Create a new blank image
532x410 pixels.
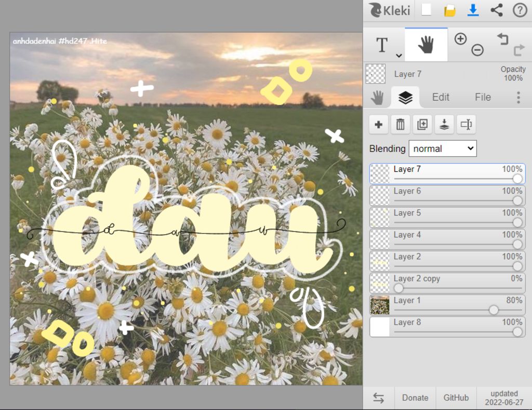pyautogui.click(x=427, y=10)
